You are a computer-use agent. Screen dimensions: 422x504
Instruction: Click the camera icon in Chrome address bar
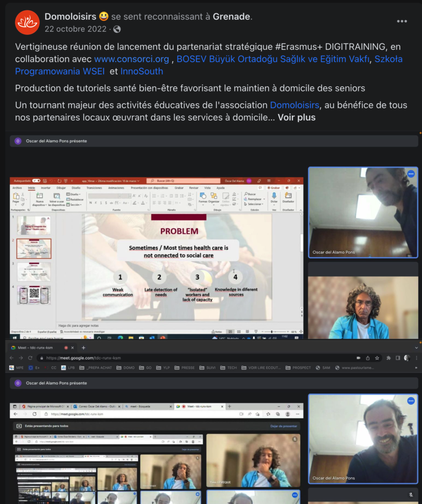click(x=359, y=358)
